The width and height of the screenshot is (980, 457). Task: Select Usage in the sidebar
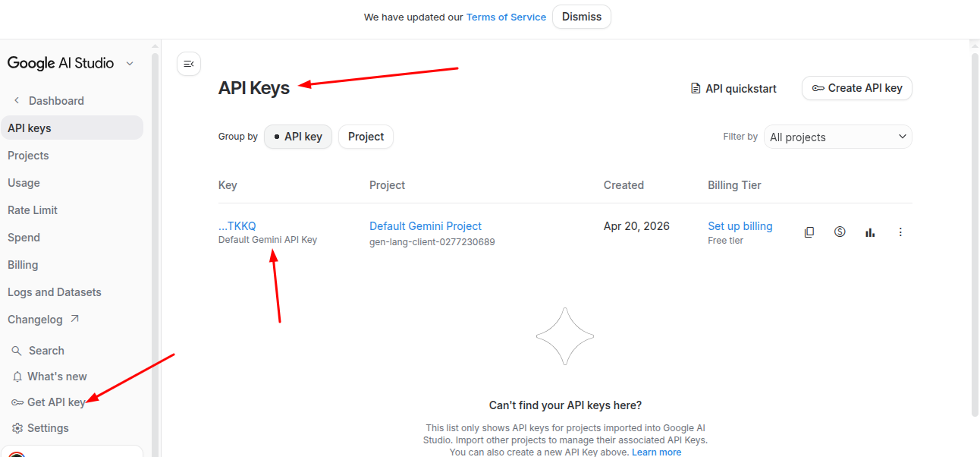pyautogui.click(x=24, y=183)
